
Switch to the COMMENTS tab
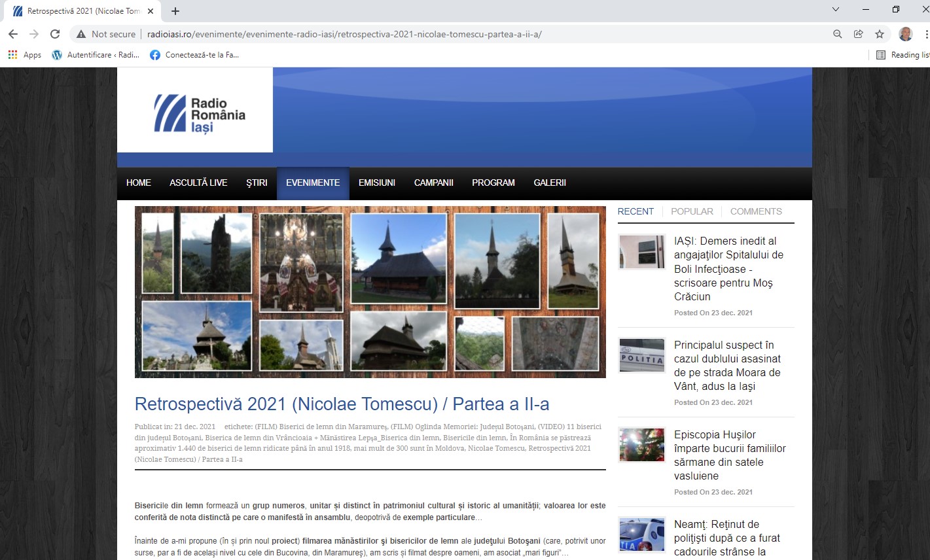[756, 211]
